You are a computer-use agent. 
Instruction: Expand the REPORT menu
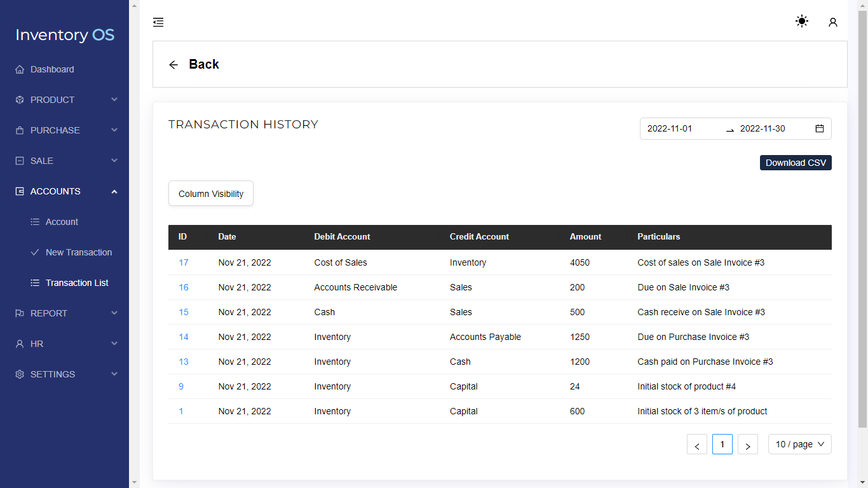pyautogui.click(x=49, y=313)
